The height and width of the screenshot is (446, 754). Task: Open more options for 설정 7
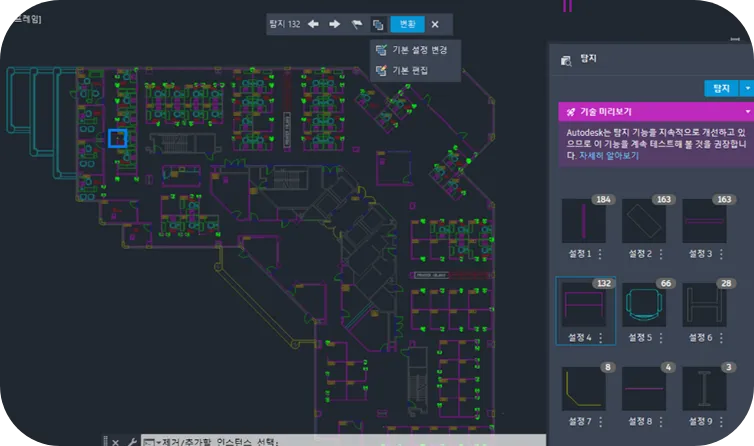coord(600,422)
